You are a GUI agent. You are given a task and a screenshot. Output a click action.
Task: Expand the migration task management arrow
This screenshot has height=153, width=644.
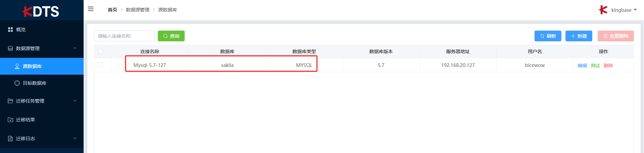75,101
